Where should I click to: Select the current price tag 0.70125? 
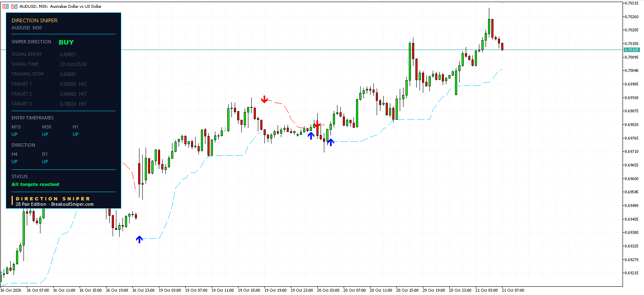click(x=631, y=50)
